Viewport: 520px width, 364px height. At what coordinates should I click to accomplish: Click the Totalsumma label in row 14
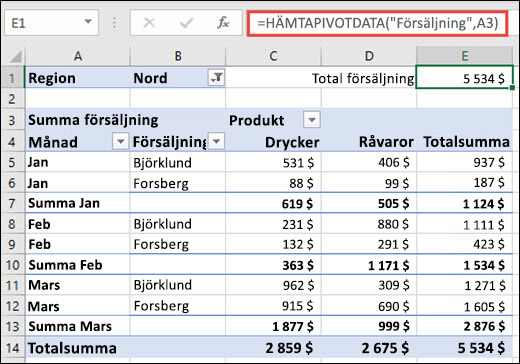point(72,348)
